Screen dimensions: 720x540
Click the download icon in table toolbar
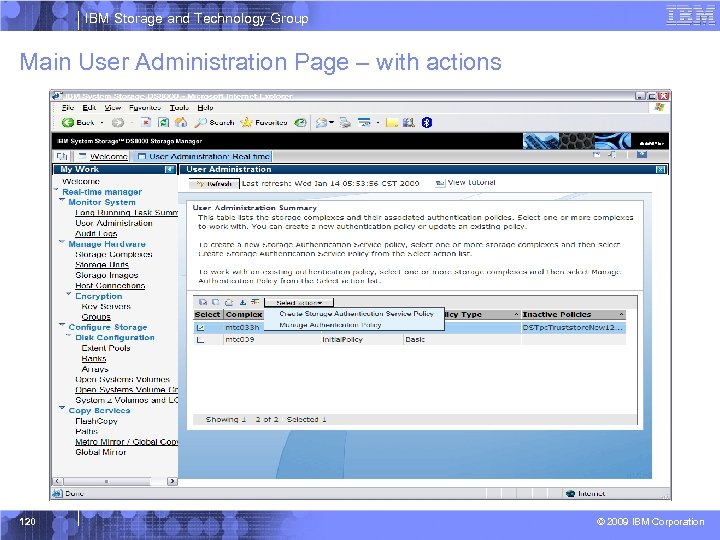(x=242, y=302)
